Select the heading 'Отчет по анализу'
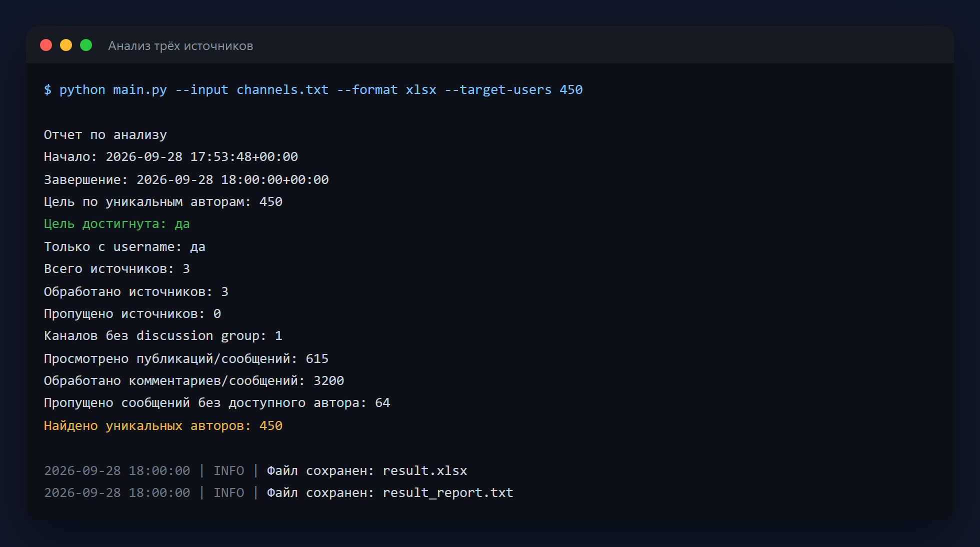 pyautogui.click(x=105, y=135)
